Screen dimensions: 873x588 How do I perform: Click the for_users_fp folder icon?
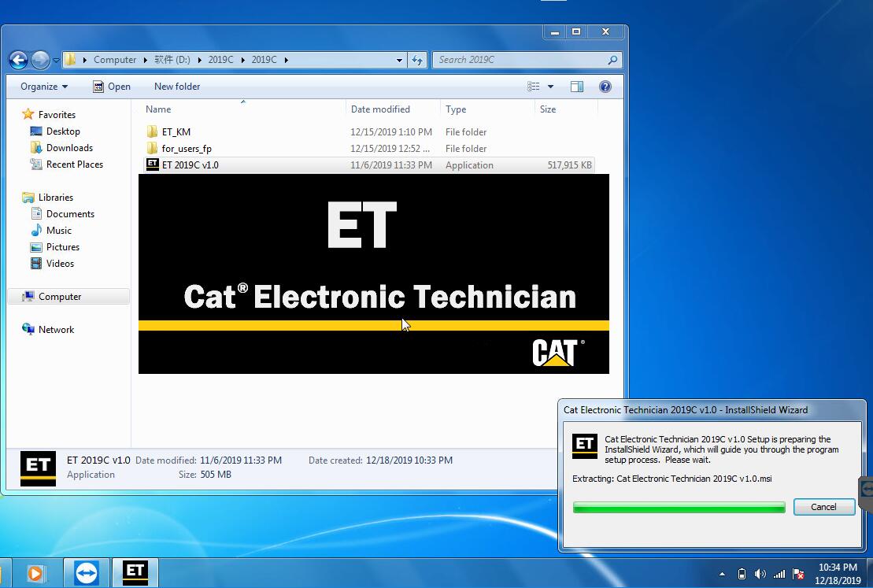tap(152, 148)
